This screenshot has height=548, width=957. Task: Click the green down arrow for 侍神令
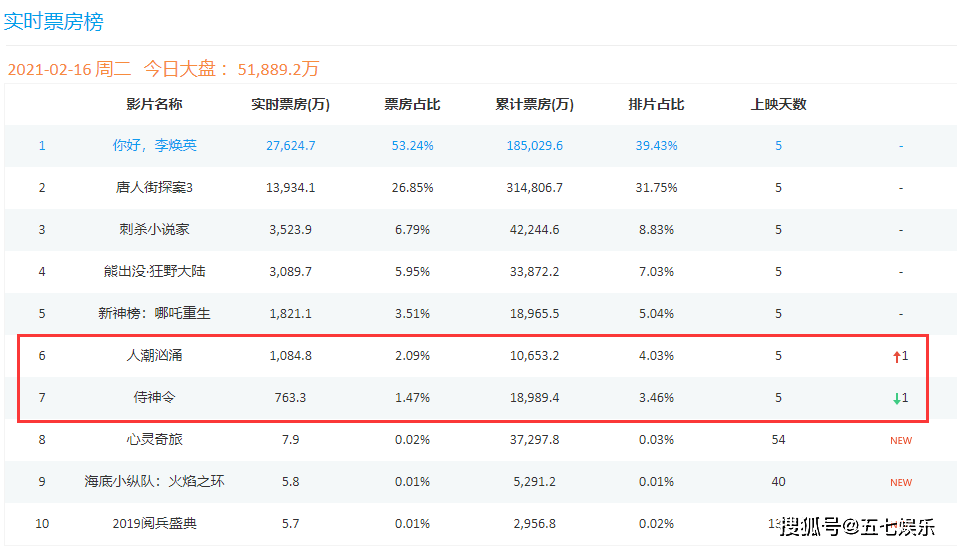[x=897, y=398]
